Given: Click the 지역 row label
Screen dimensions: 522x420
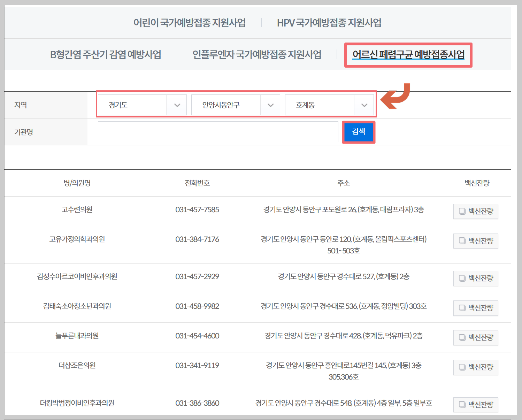Looking at the screenshot, I should pos(21,105).
